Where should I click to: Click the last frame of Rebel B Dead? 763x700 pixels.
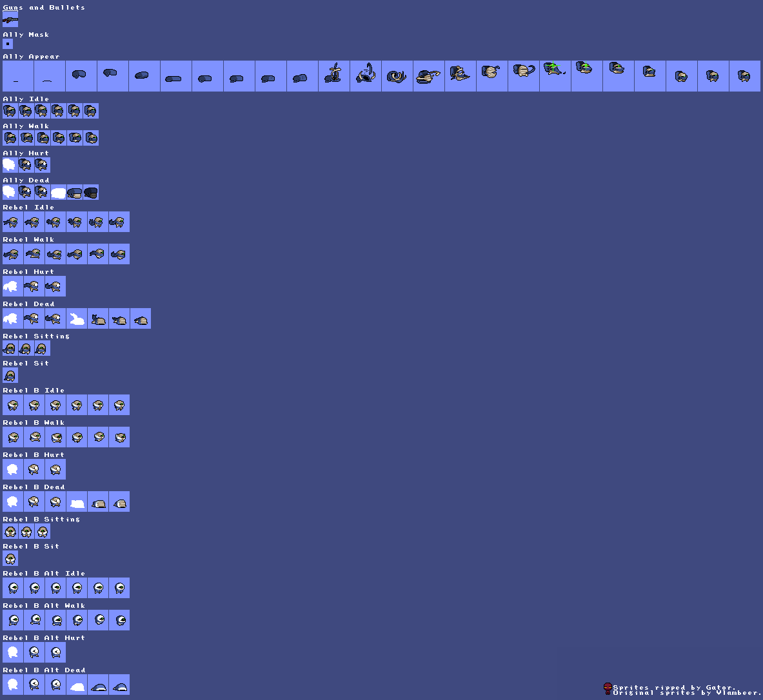tap(119, 501)
